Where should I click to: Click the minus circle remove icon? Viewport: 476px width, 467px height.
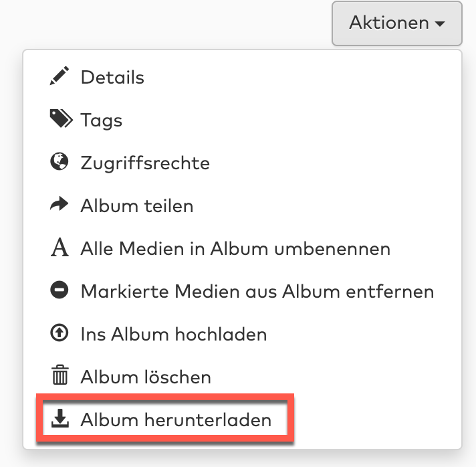click(x=59, y=291)
